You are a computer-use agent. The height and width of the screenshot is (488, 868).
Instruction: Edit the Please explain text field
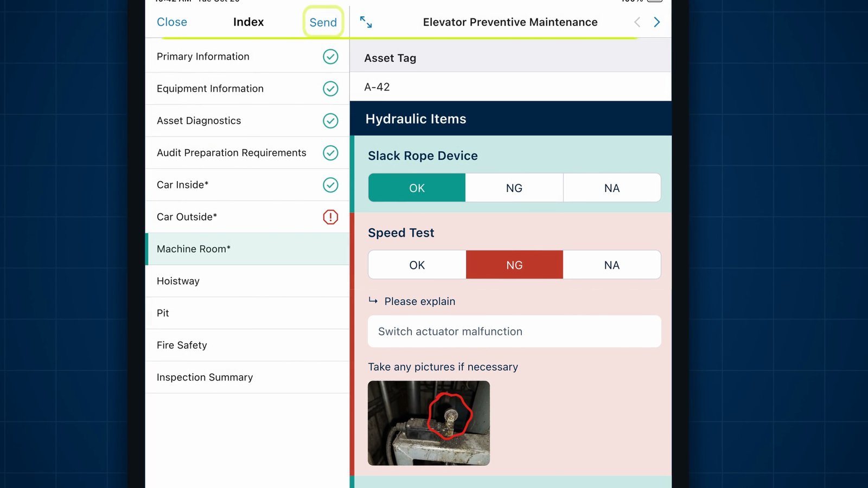tap(514, 331)
